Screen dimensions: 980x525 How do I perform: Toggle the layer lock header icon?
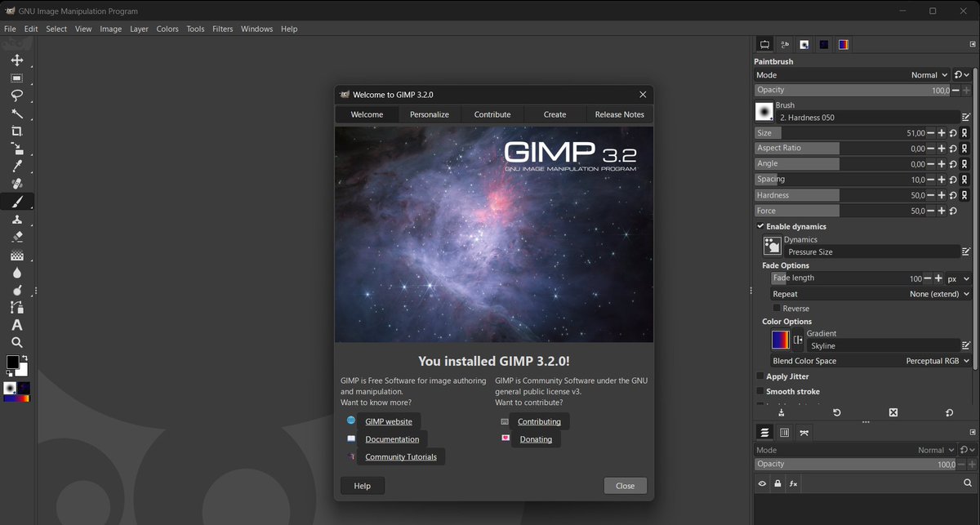[777, 483]
